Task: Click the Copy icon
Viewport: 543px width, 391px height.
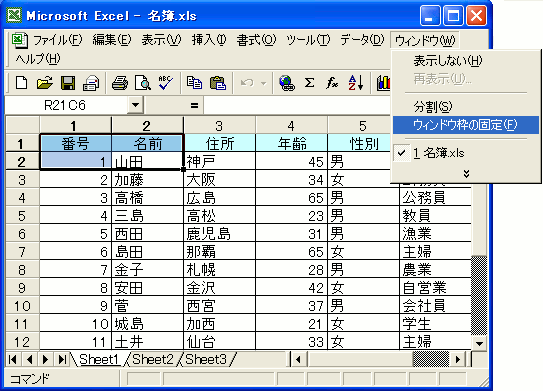Action: (194, 83)
